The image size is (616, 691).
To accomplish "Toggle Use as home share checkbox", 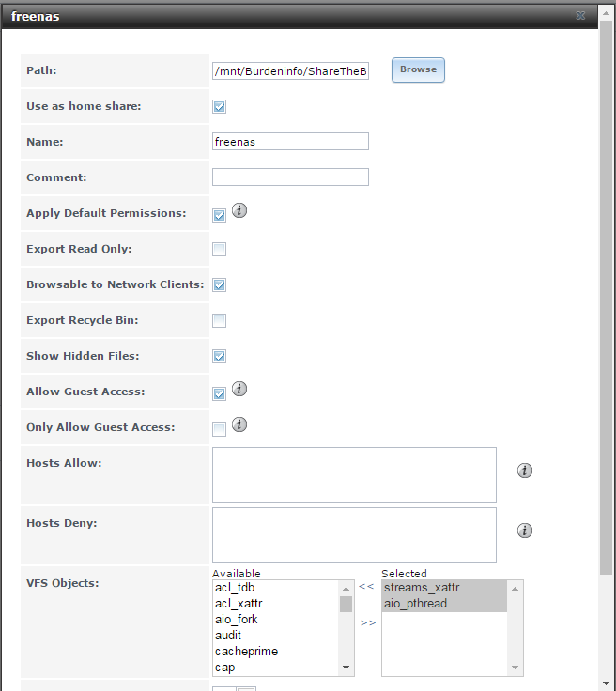I will point(220,107).
